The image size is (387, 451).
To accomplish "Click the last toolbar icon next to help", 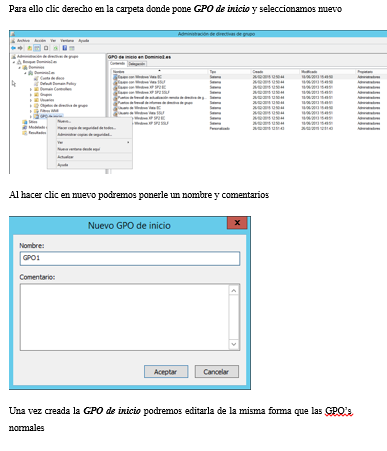I will 72,48.
